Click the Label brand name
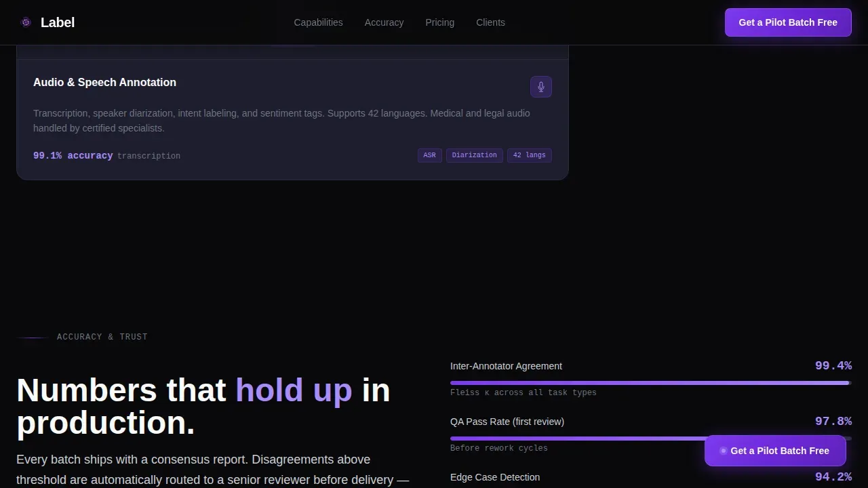This screenshot has height=488, width=868. pos(58,22)
